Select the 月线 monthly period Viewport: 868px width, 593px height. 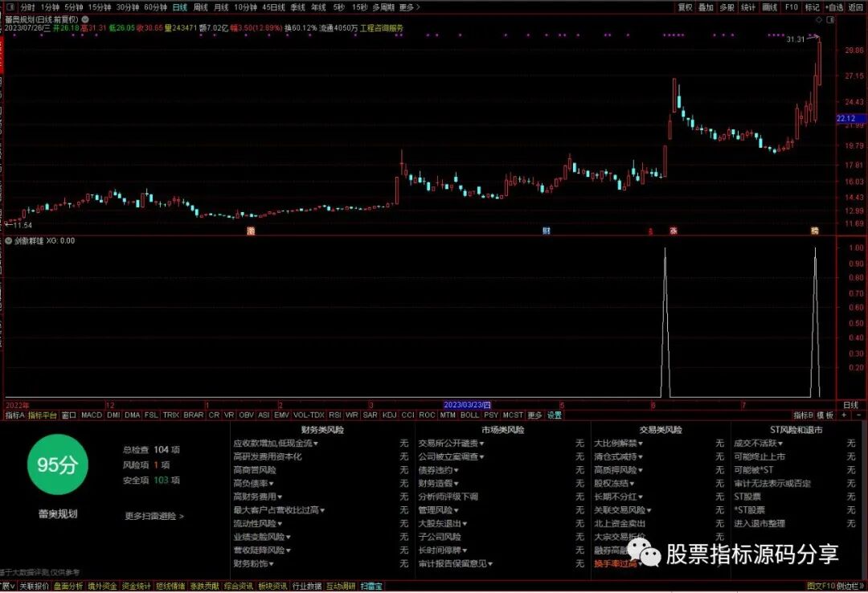click(x=221, y=7)
